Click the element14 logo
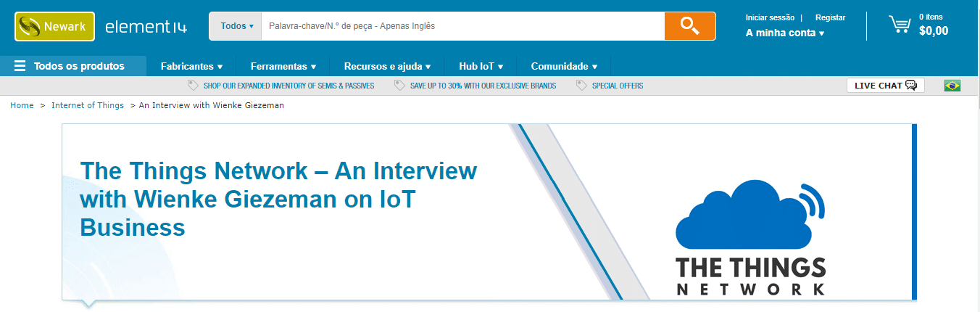 pos(146,27)
